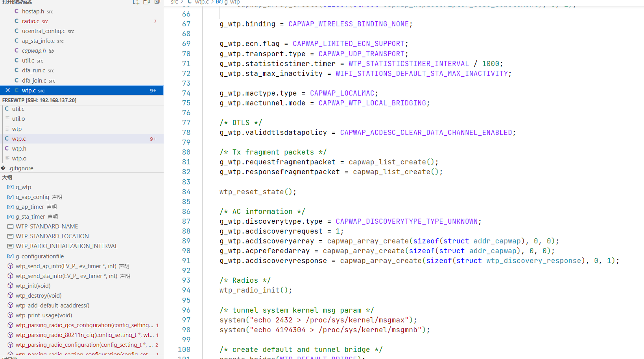Viewport: 644px width, 359px height.
Task: Click the g_wtp breadcrumb symbol
Action: point(232,2)
